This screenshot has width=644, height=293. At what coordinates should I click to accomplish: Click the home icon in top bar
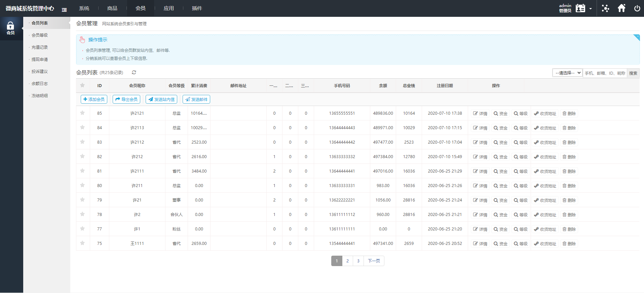pyautogui.click(x=621, y=8)
